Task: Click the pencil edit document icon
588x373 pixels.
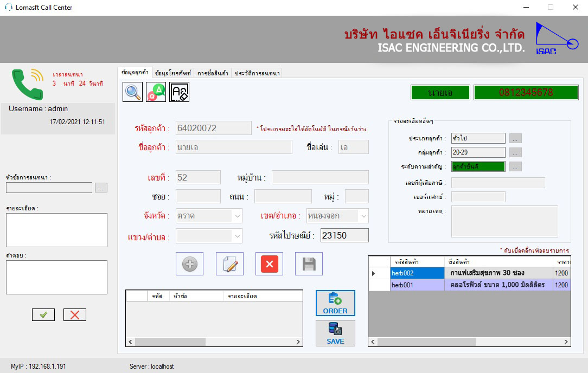Action: coord(229,264)
